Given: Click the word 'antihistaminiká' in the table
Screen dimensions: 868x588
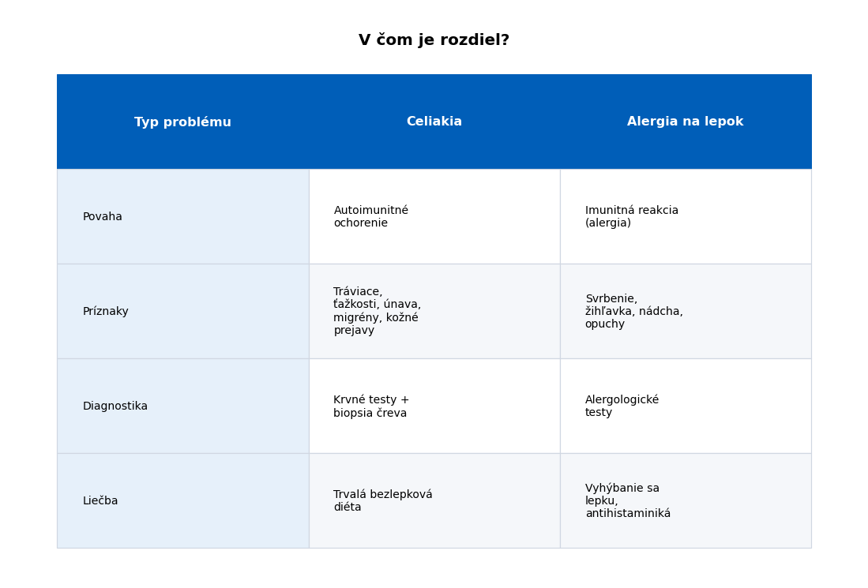Looking at the screenshot, I should coord(628,514).
